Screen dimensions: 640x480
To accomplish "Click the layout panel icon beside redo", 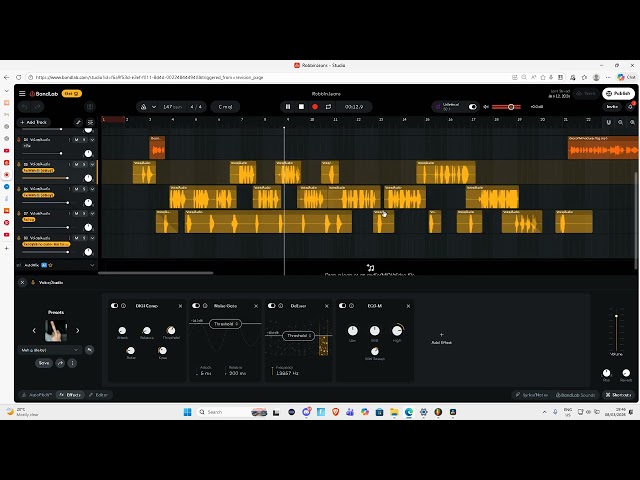I will 90,107.
